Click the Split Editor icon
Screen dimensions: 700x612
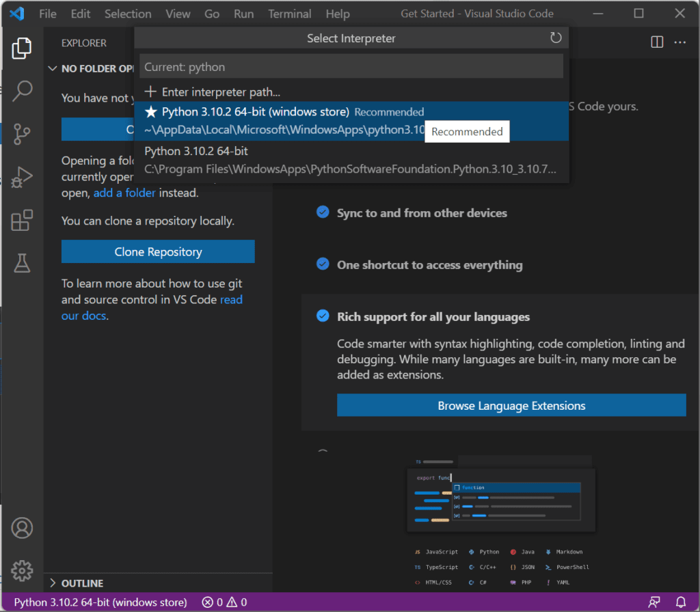[x=656, y=42]
